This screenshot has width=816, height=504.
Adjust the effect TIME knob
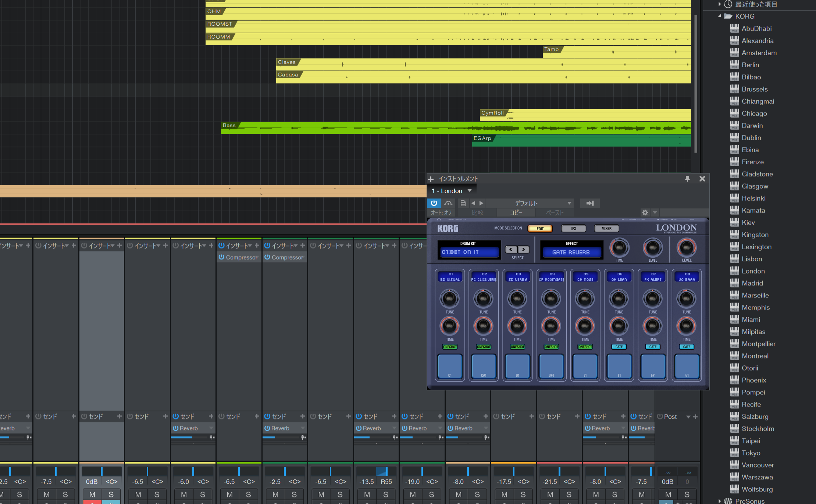coord(619,248)
